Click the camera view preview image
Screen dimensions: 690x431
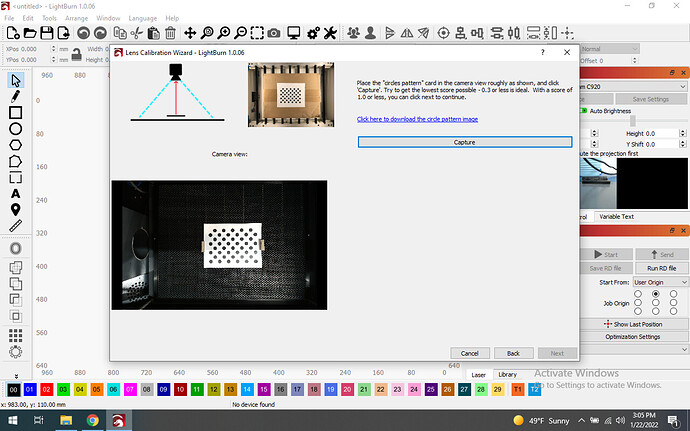[x=219, y=245]
